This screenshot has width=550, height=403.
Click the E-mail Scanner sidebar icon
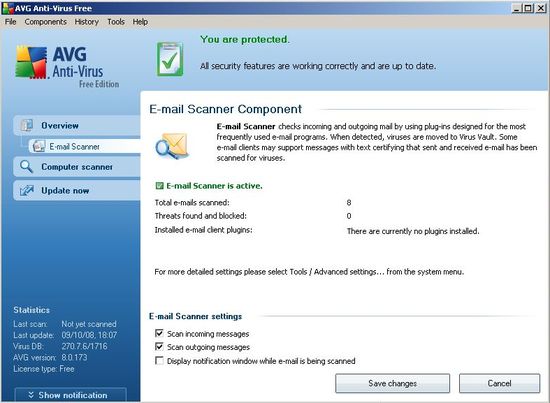coord(38,146)
